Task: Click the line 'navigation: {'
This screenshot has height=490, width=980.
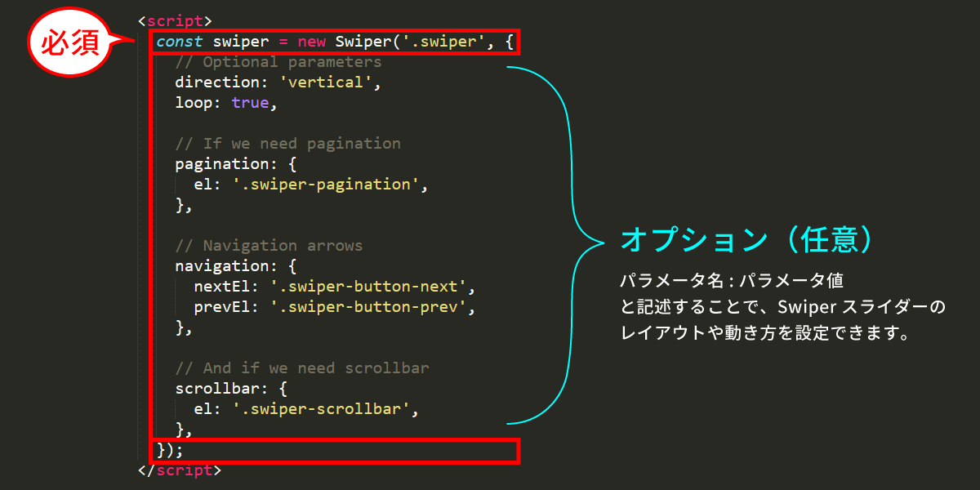Action: [x=236, y=265]
